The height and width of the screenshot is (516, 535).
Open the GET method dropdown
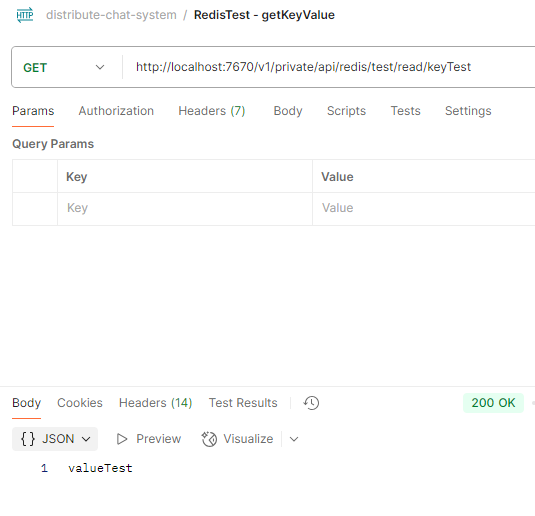64,67
